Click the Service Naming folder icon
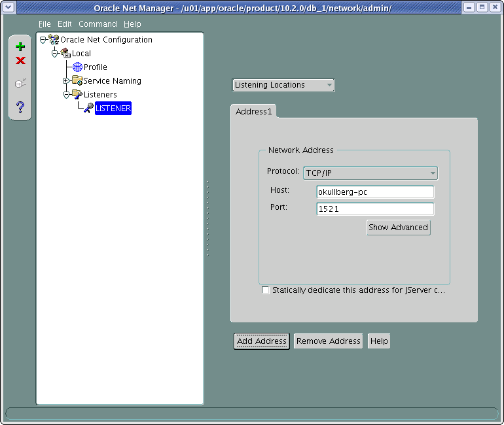Image resolution: width=504 pixels, height=425 pixels. pyautogui.click(x=77, y=80)
